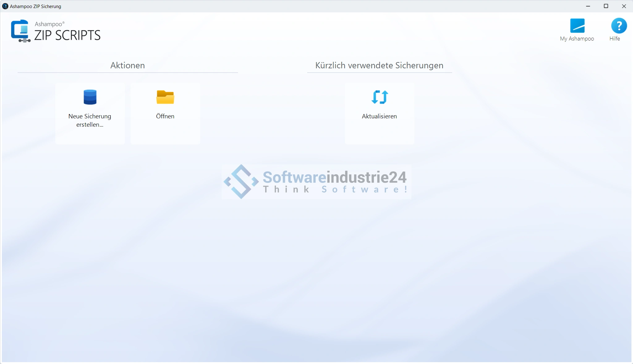Click the yellow folder Öffnen icon
This screenshot has height=364, width=633.
click(165, 97)
